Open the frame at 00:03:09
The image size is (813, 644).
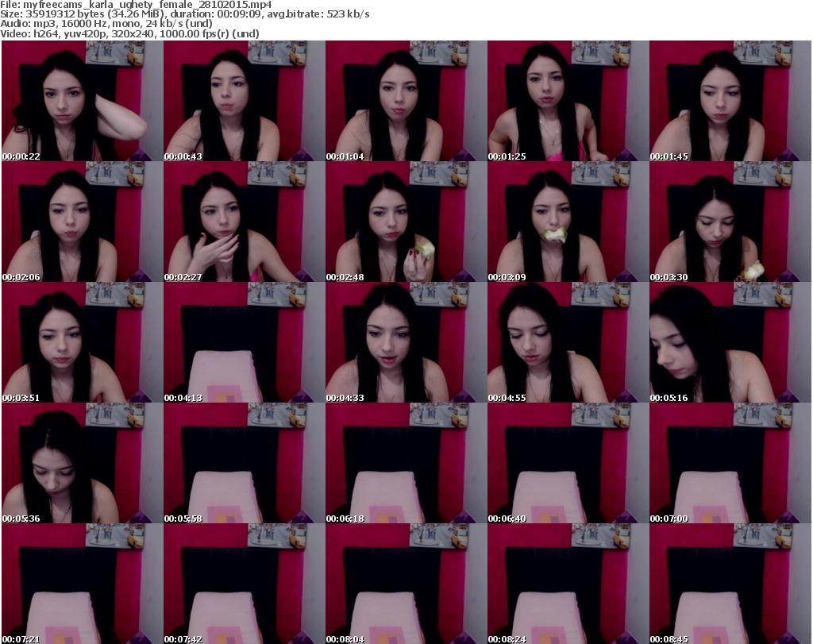coord(568,222)
